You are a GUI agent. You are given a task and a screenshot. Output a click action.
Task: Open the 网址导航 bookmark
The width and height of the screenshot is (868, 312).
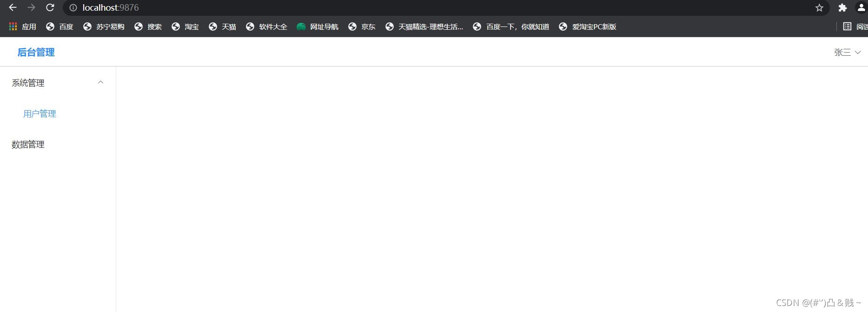(318, 27)
